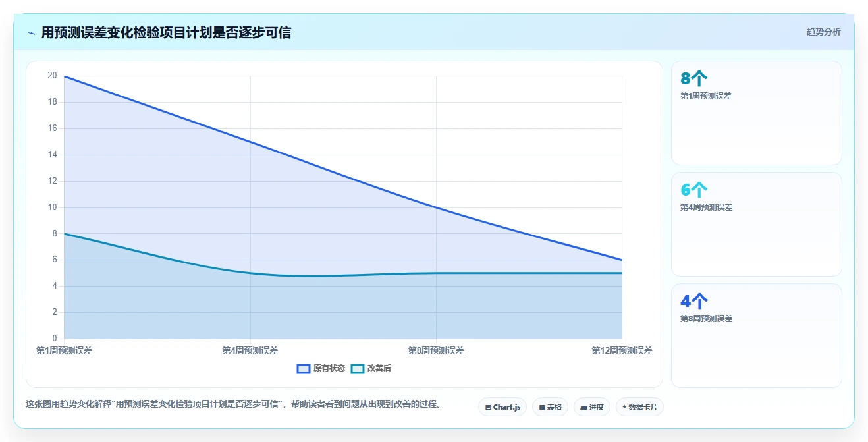The width and height of the screenshot is (868, 442).
Task: Click the description text below the chart
Action: 233,404
